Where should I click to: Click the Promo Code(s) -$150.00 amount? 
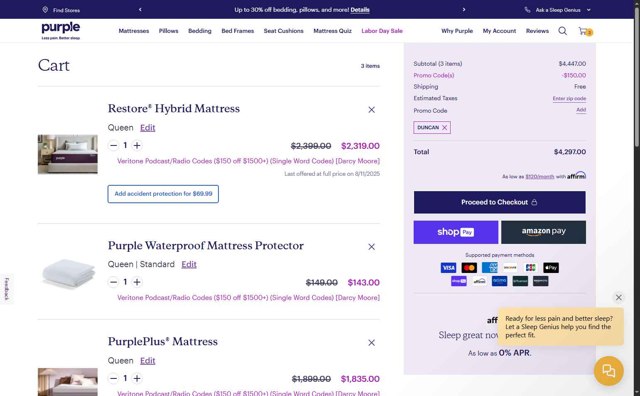click(x=574, y=76)
